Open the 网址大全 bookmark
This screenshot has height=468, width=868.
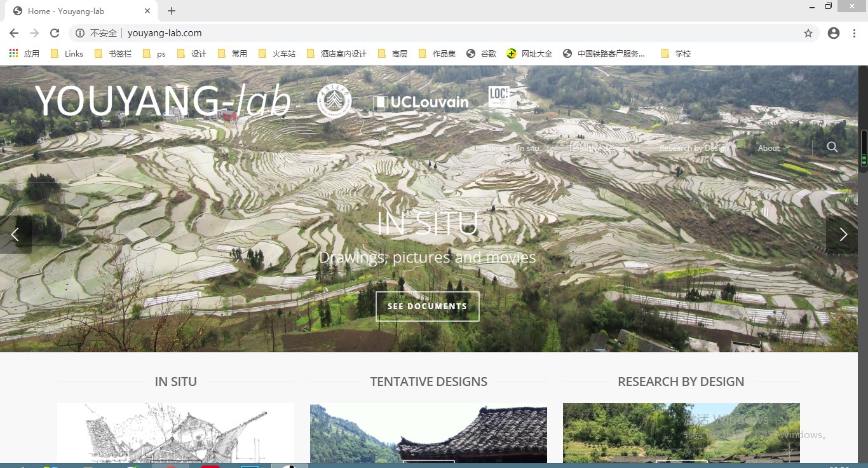coord(529,54)
